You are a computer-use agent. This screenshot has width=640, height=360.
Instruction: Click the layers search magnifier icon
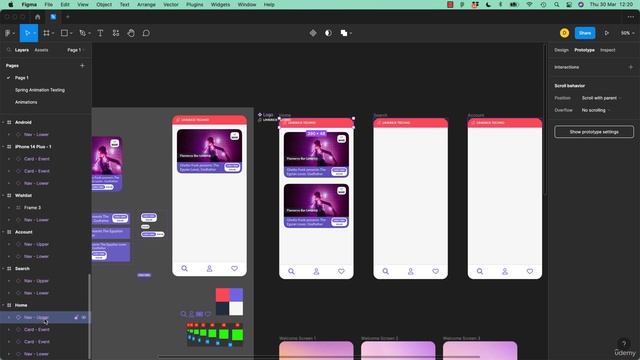[x=9, y=50]
